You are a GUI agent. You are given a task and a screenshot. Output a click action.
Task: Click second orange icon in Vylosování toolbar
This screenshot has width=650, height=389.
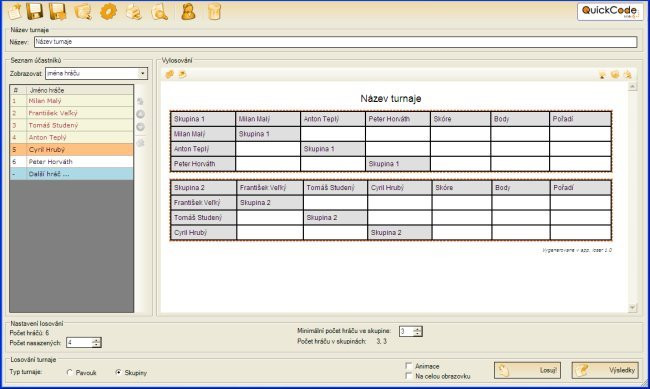182,74
